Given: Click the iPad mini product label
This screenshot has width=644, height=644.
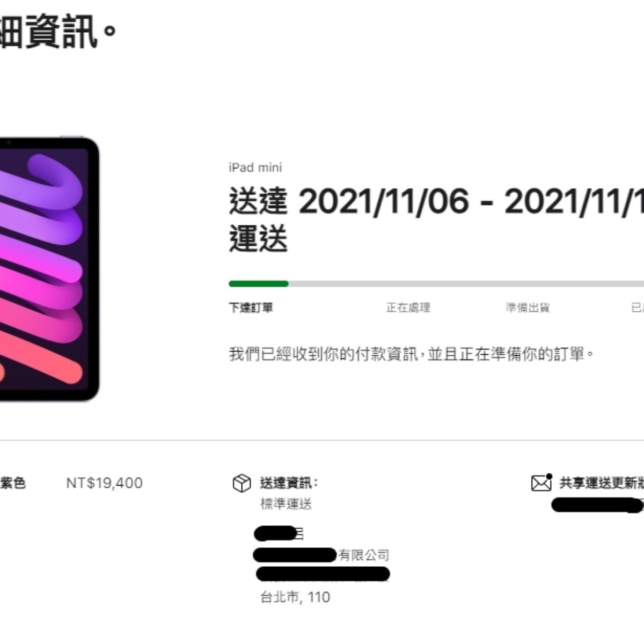Looking at the screenshot, I should pyautogui.click(x=255, y=167).
